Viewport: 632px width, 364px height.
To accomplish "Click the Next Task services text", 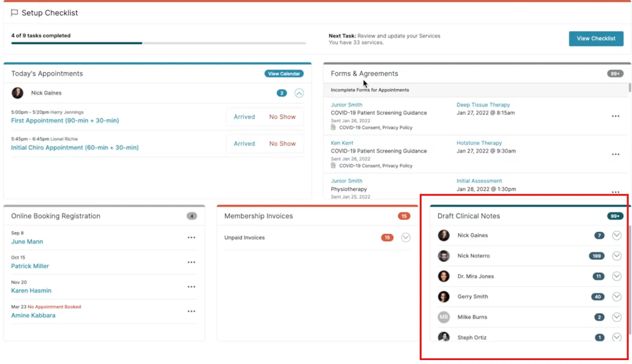I will [384, 39].
